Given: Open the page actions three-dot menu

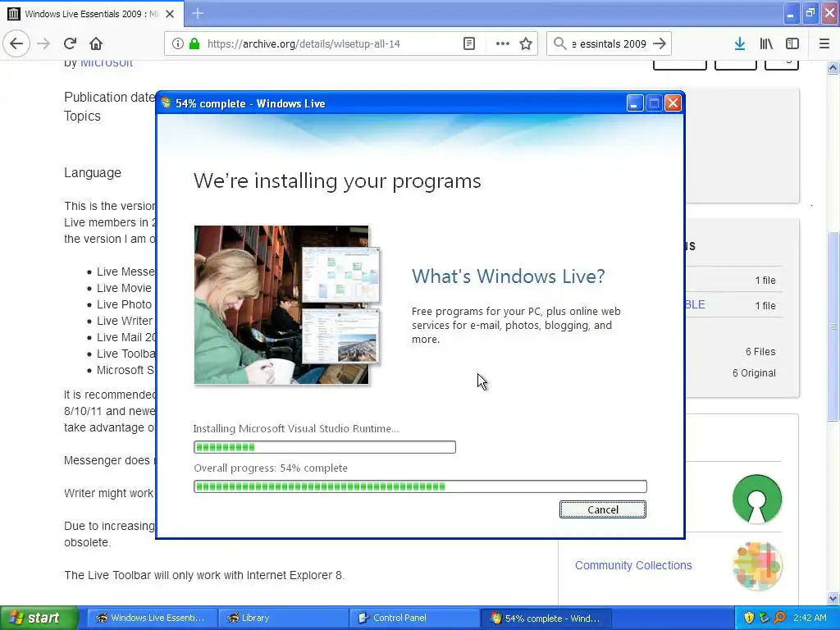Looking at the screenshot, I should [502, 43].
